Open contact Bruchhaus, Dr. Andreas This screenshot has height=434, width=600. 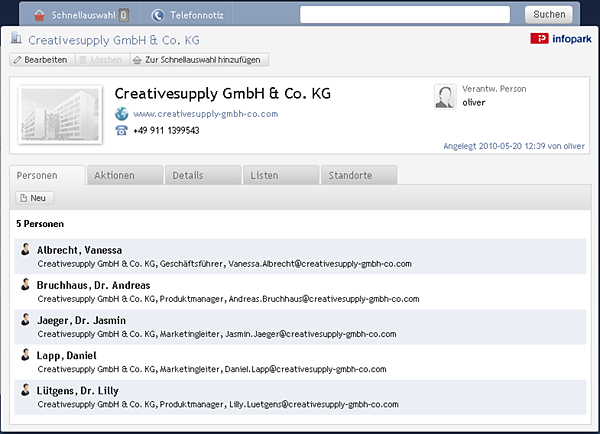click(94, 286)
